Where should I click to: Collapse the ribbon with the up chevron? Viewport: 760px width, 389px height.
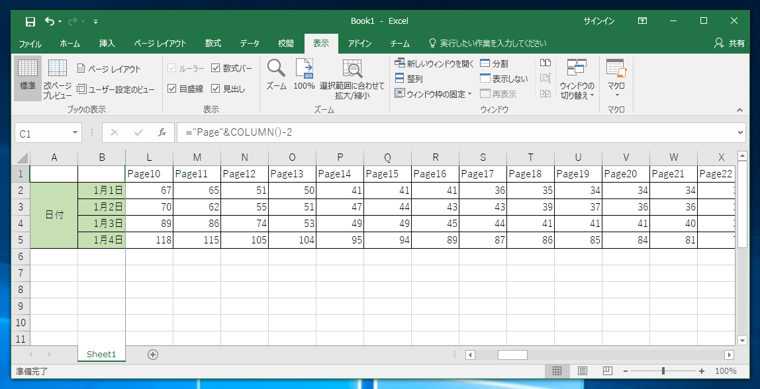(x=740, y=110)
